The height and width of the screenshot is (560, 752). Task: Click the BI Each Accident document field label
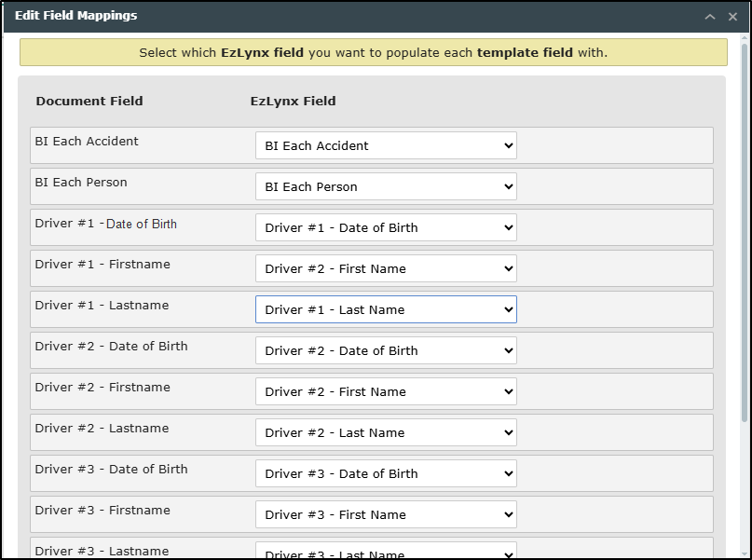pyautogui.click(x=87, y=142)
